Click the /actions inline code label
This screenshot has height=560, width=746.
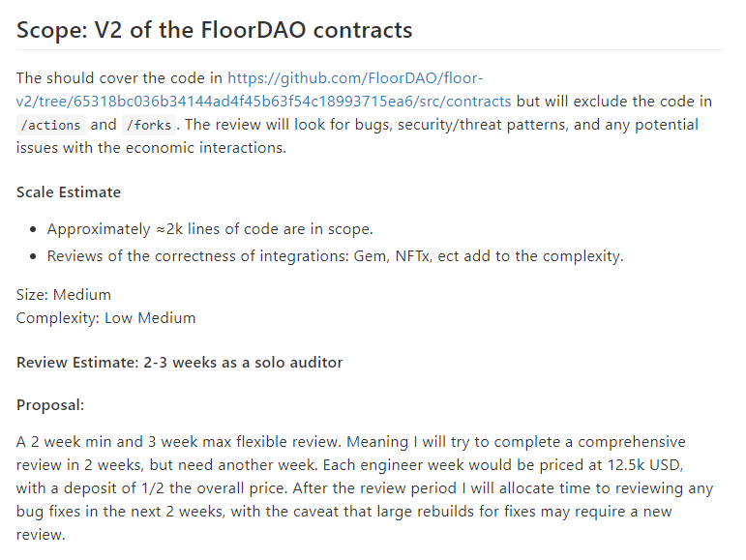[51, 125]
